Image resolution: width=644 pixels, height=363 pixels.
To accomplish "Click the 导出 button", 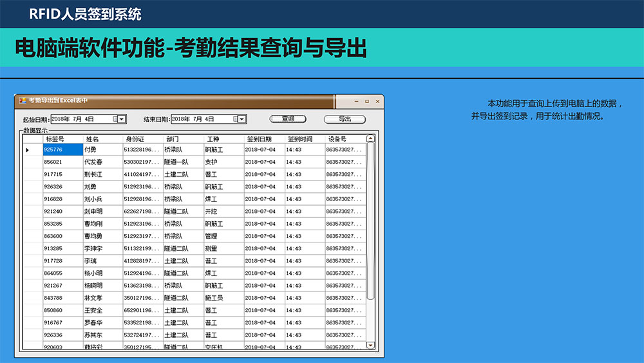I will [345, 119].
